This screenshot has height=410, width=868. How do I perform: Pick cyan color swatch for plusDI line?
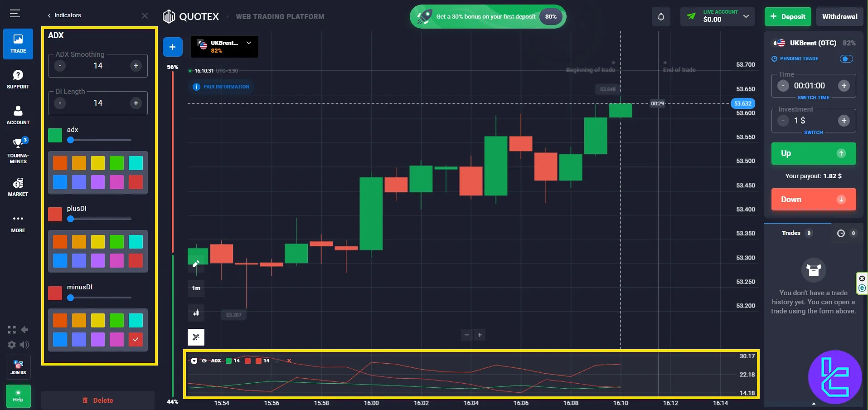pos(136,242)
